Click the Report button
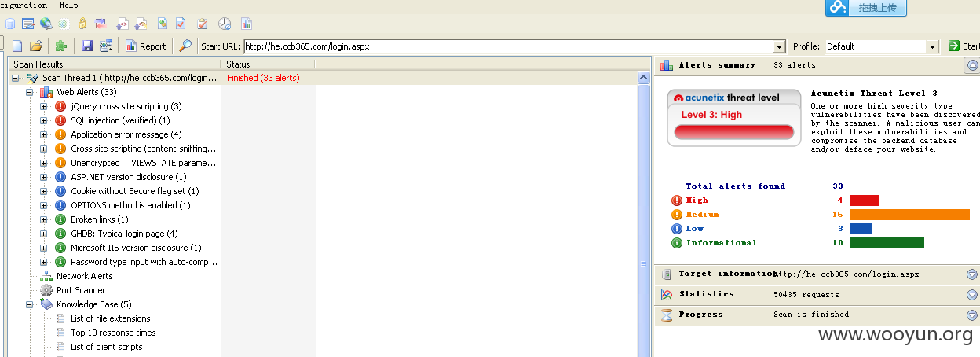 [x=146, y=46]
